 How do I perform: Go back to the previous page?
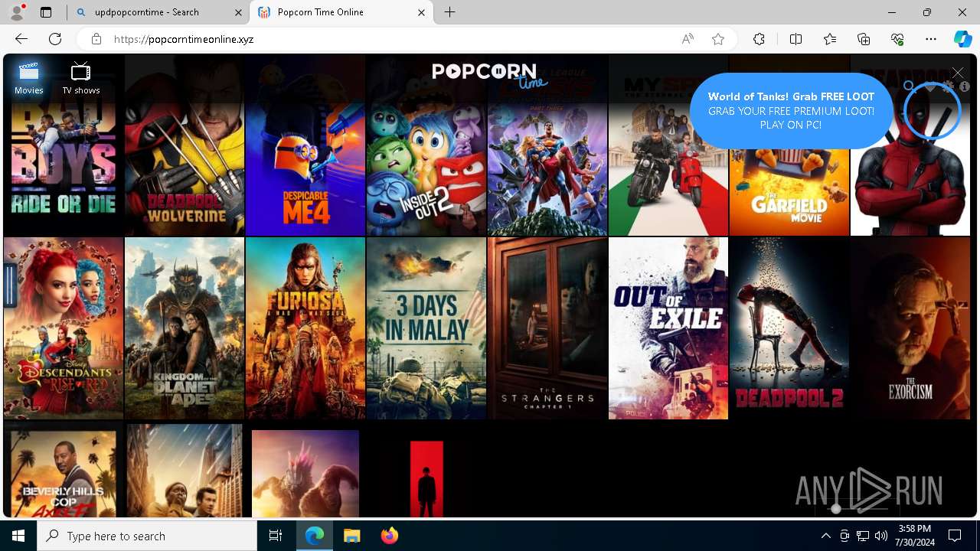coord(21,39)
